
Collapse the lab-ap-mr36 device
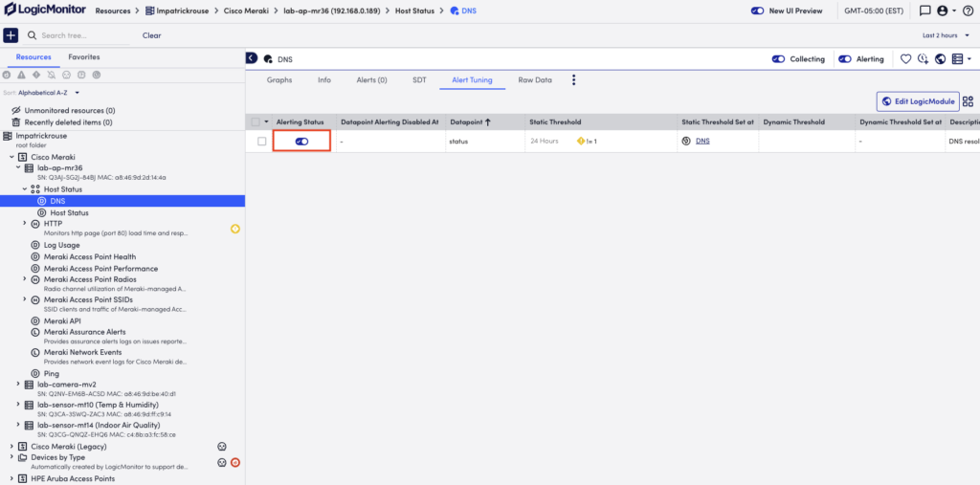point(18,167)
